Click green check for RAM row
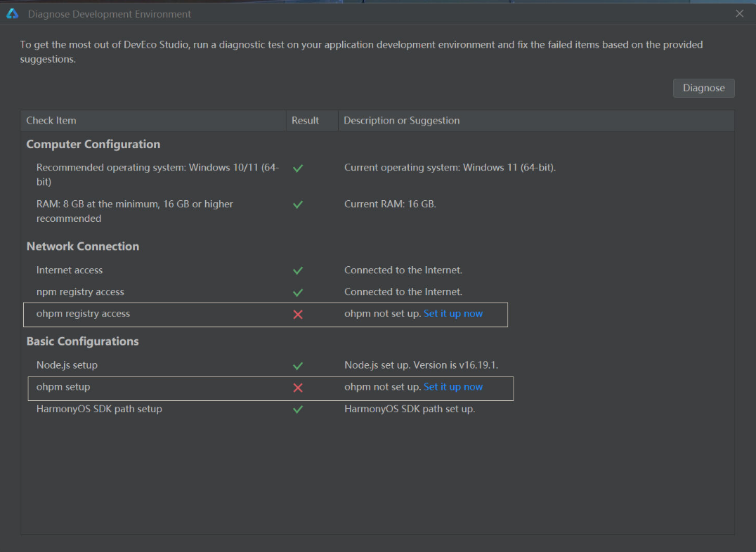The width and height of the screenshot is (756, 552). [298, 204]
